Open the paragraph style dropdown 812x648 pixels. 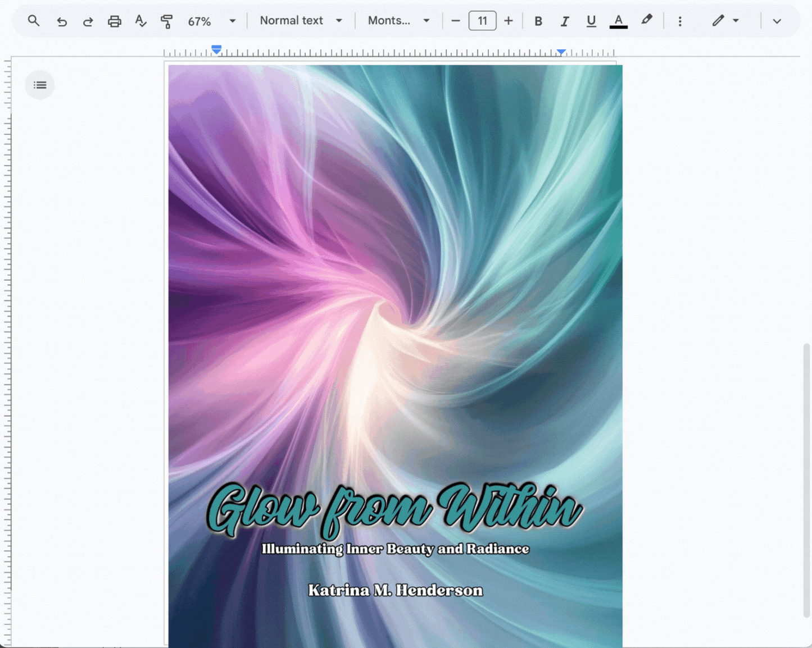(300, 21)
